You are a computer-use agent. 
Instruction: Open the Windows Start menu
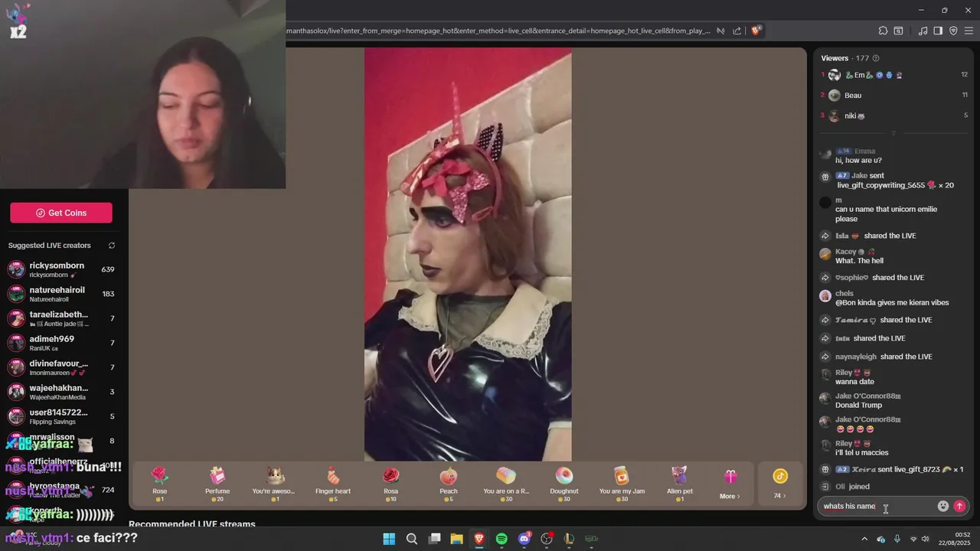389,539
